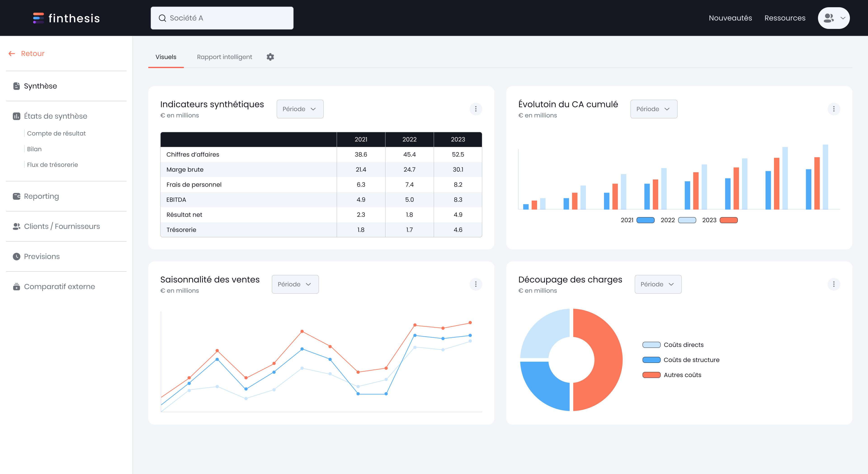The width and height of the screenshot is (868, 474).
Task: Click the Saisonnalité des ventes card title
Action: [x=210, y=280]
